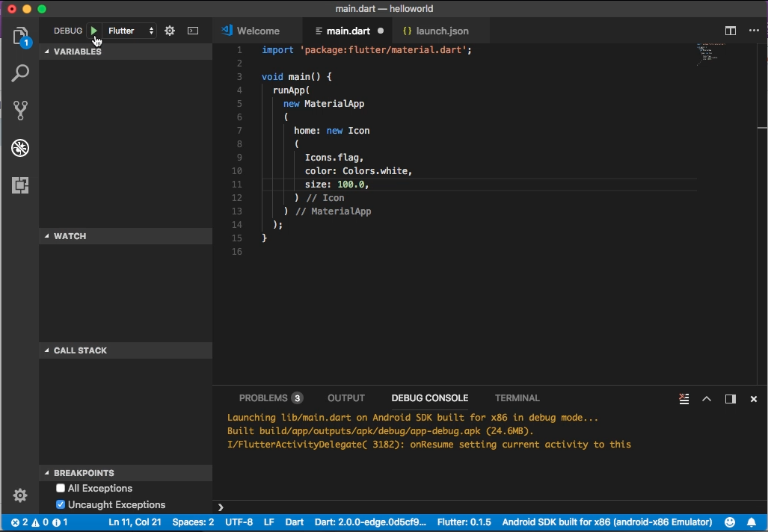Close the bottom panel
The width and height of the screenshot is (768, 532).
(754, 399)
